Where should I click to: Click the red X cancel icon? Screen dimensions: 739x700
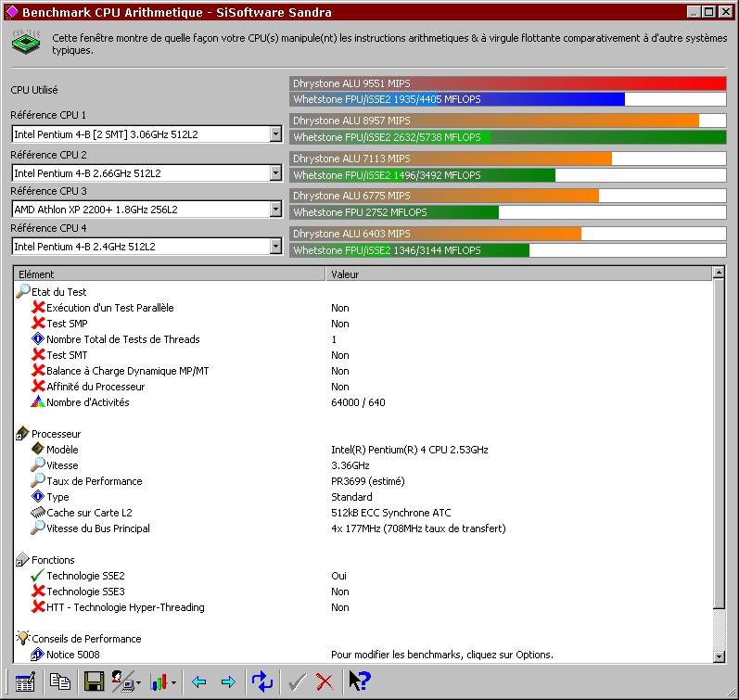point(325,682)
